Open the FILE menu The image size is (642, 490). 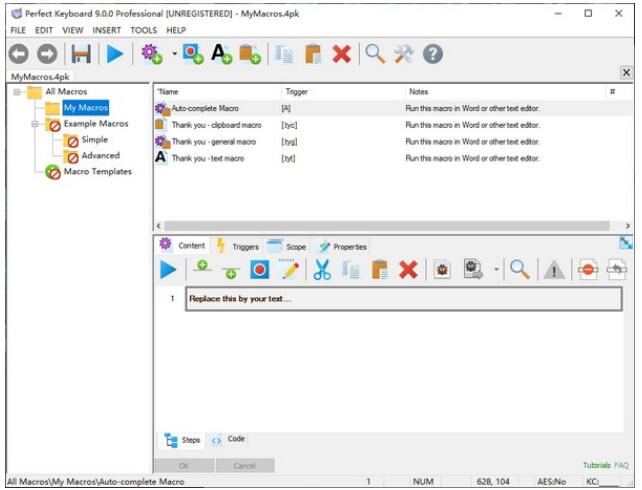click(18, 30)
